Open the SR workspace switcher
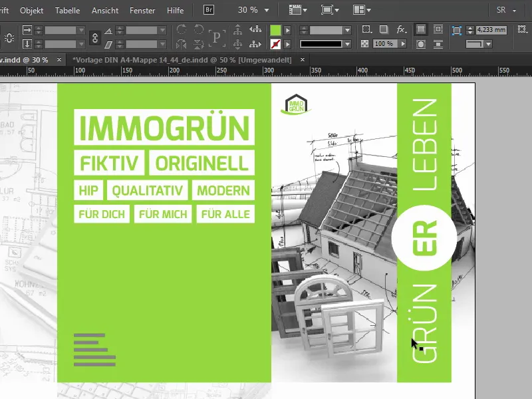Viewport: 532px width, 399px height. [x=506, y=10]
